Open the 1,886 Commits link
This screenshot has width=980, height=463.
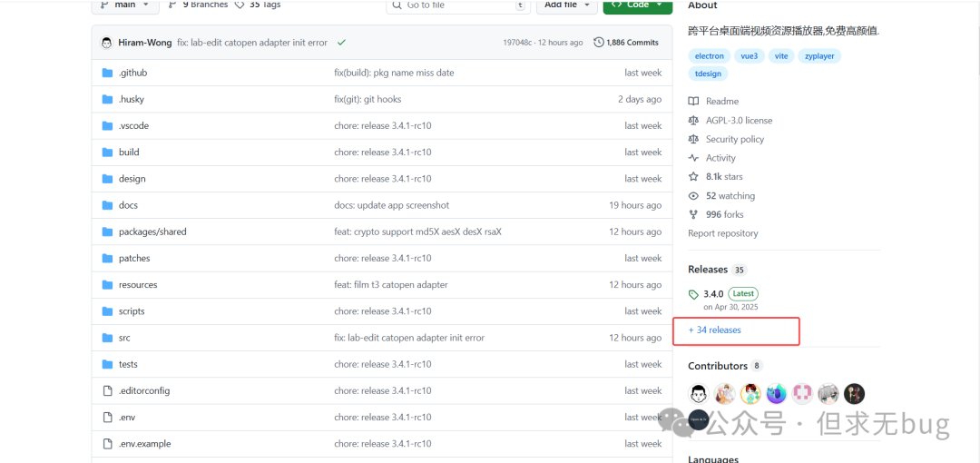632,43
